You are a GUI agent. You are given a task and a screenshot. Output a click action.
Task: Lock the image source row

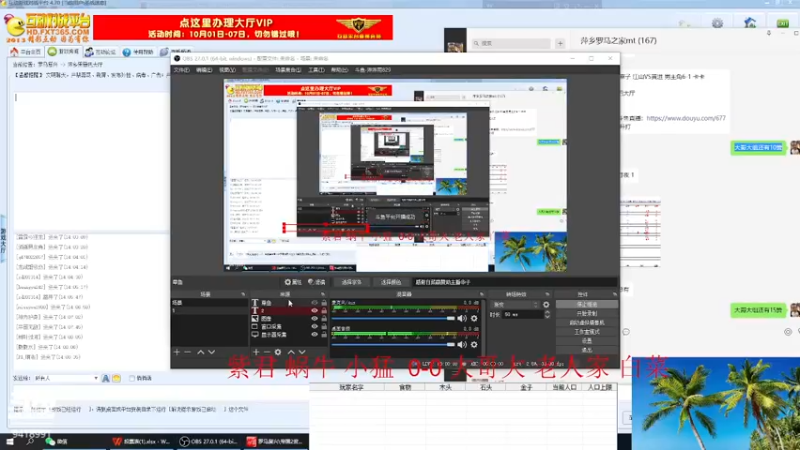[324, 318]
